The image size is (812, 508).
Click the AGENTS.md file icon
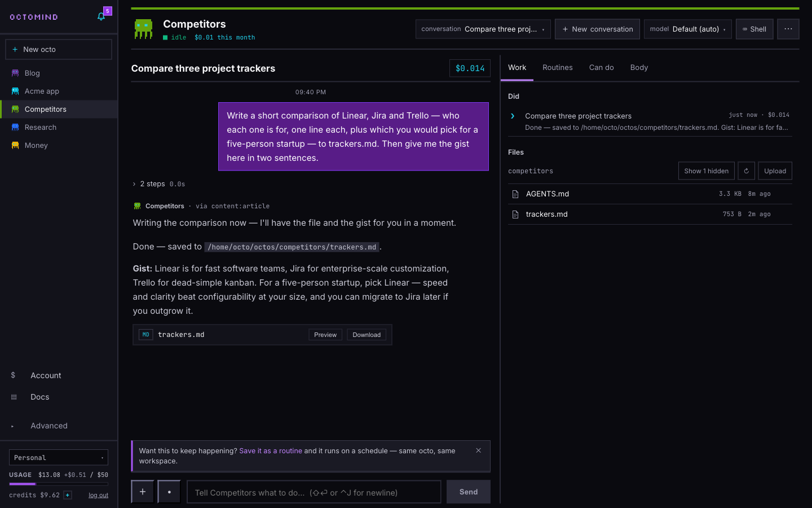point(515,194)
